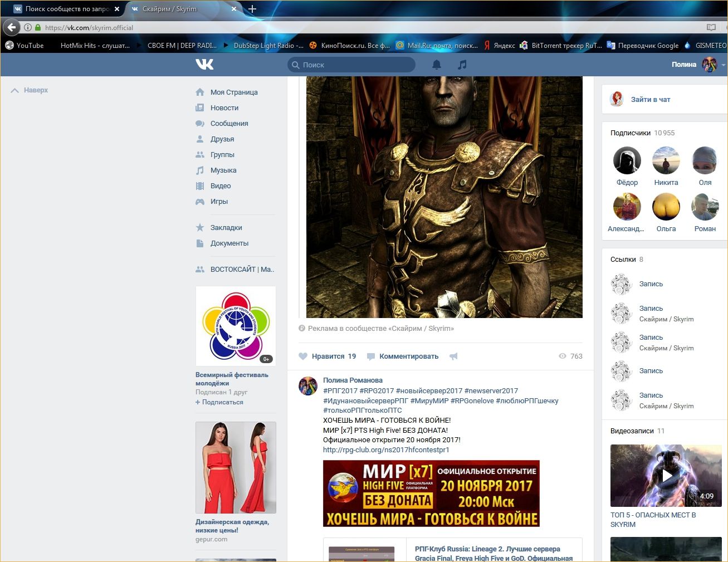728x562 pixels.
Task: Click the share megaphone icon under post
Action: (453, 356)
